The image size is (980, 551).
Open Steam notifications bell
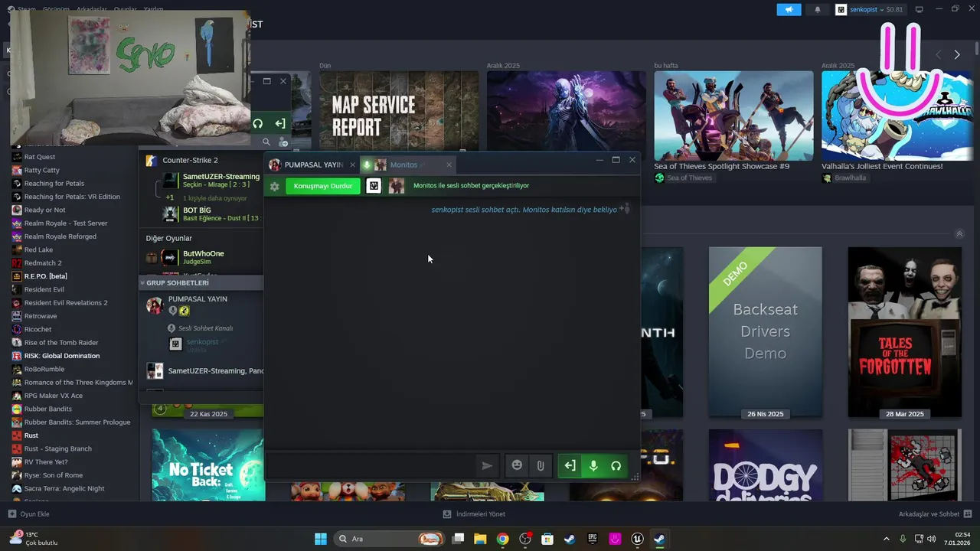coord(818,9)
